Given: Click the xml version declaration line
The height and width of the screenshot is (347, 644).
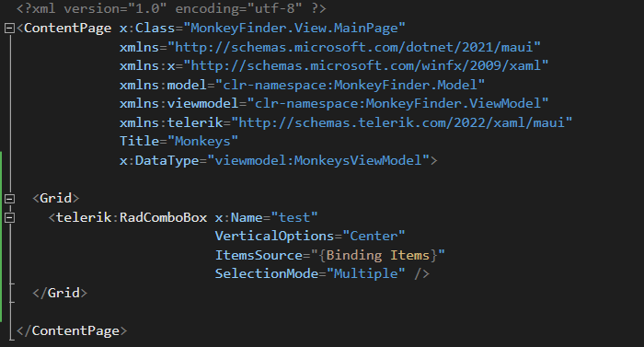Looking at the screenshot, I should 171,8.
